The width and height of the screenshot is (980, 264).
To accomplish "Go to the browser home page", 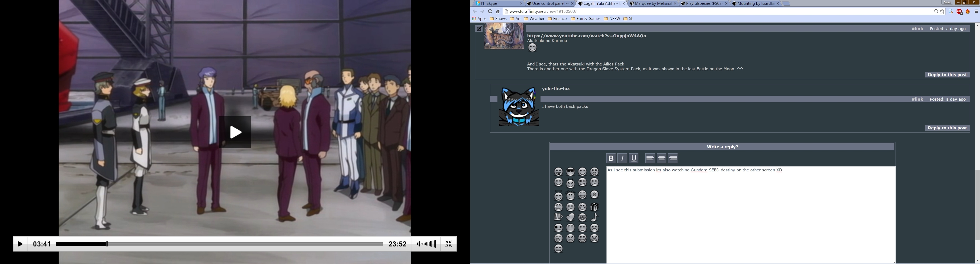I will [x=498, y=11].
